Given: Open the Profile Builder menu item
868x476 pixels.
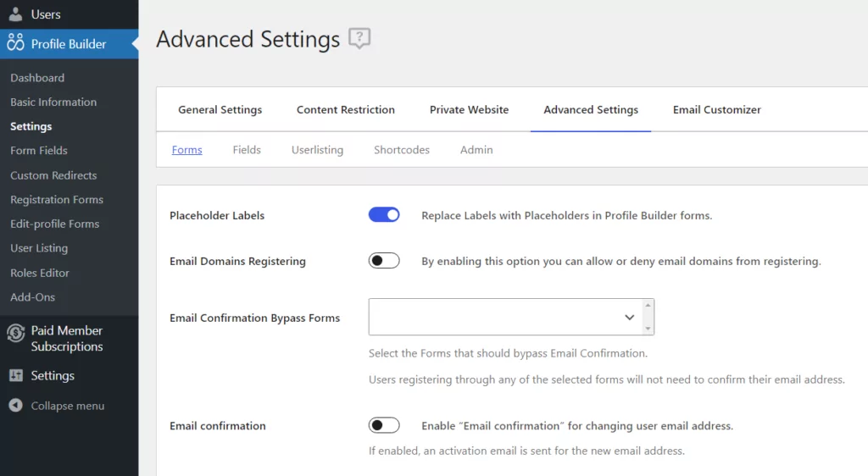Looking at the screenshot, I should point(70,44).
